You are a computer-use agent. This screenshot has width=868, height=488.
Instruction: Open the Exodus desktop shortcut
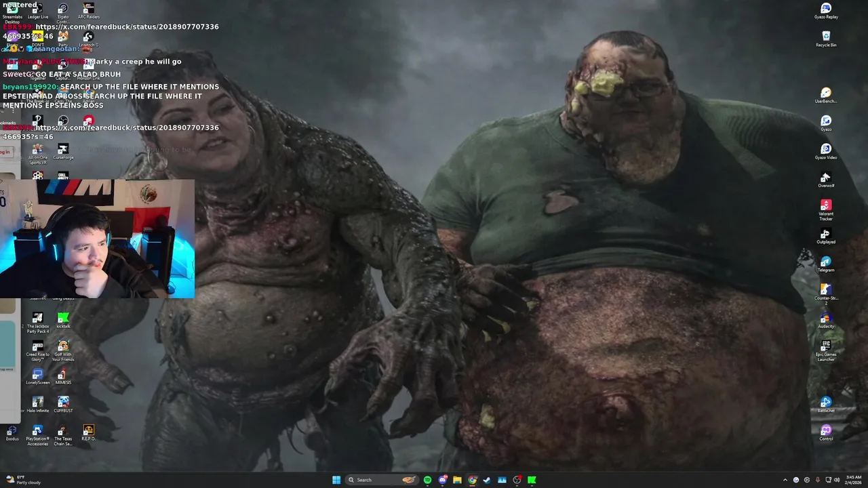[12, 433]
